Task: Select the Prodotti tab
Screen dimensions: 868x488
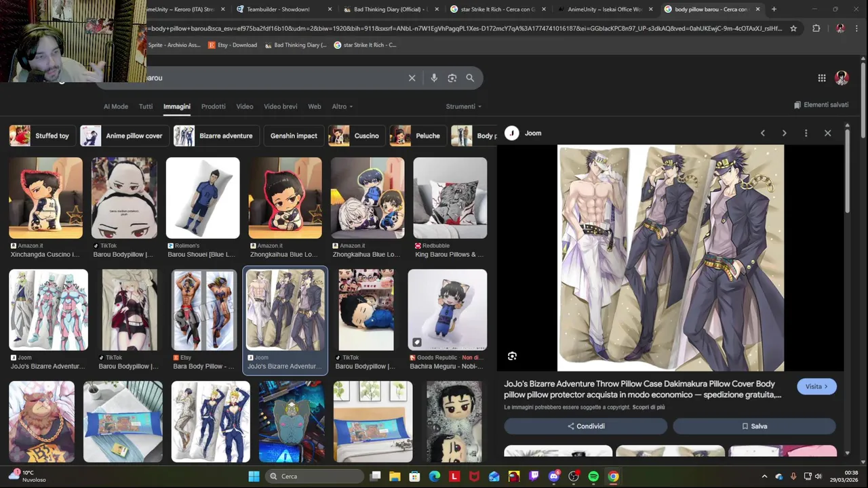Action: [x=213, y=106]
